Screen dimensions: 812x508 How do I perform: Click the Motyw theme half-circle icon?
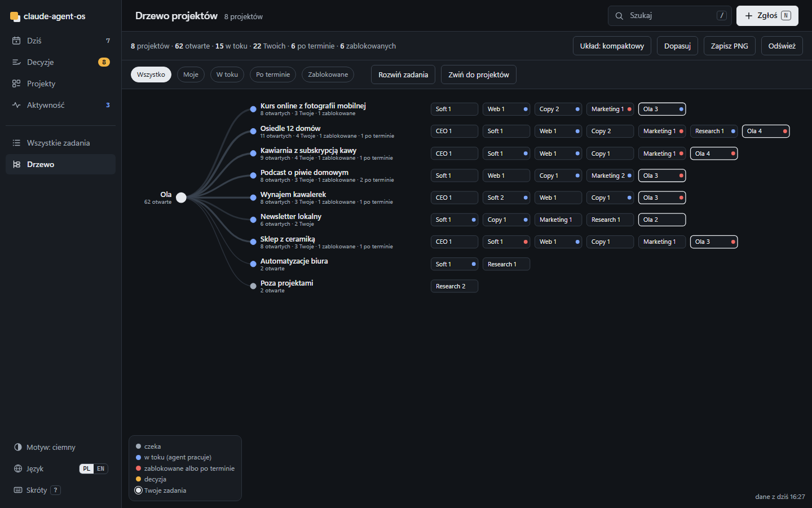click(x=18, y=447)
